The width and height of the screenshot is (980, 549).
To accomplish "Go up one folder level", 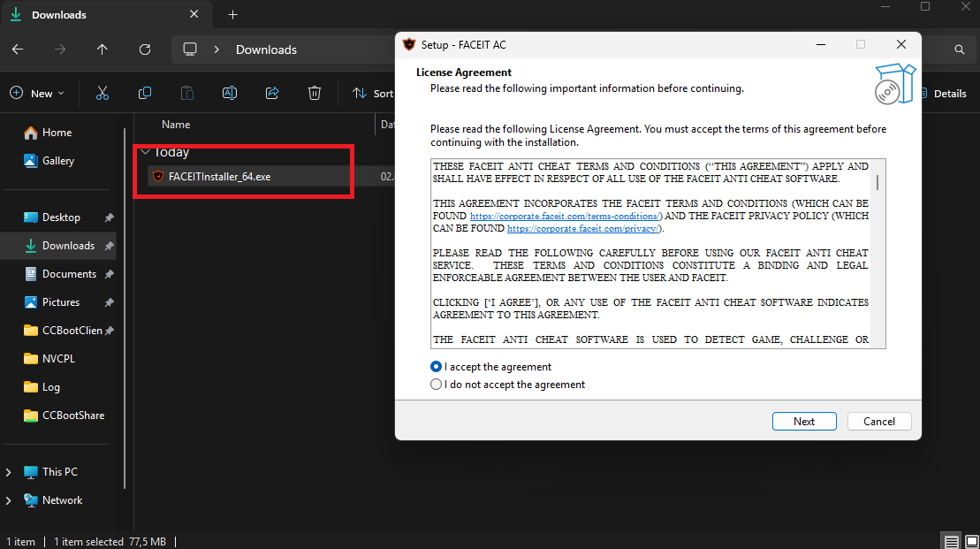I will click(x=102, y=50).
